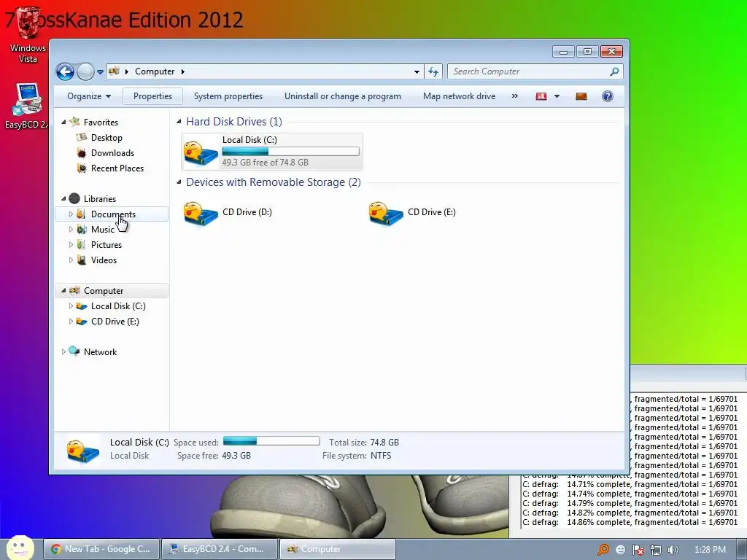Open the Help question mark icon

coord(608,96)
